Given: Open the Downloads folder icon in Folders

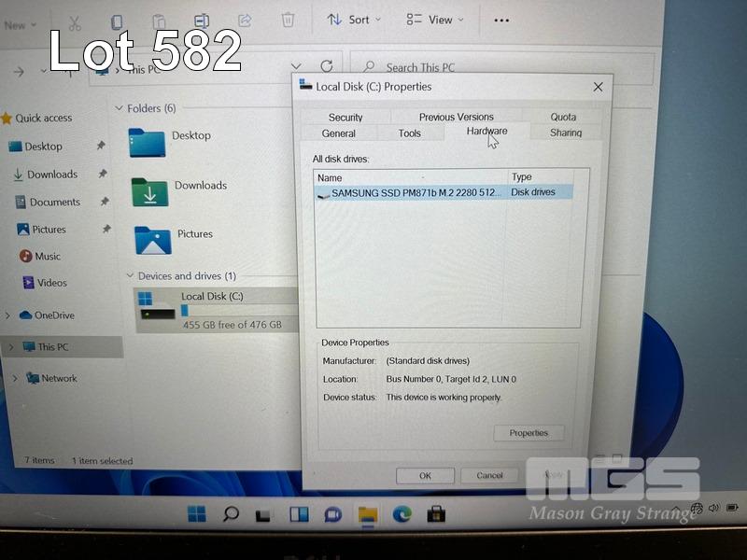Looking at the screenshot, I should 149,191.
